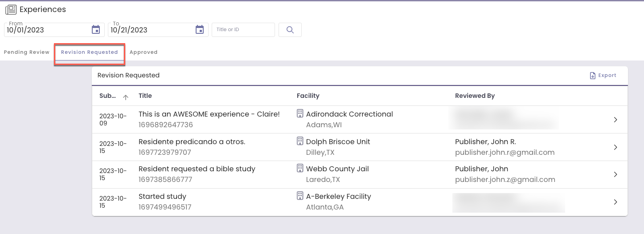Switch to the Pending Review tab
This screenshot has width=644, height=234.
[x=27, y=52]
